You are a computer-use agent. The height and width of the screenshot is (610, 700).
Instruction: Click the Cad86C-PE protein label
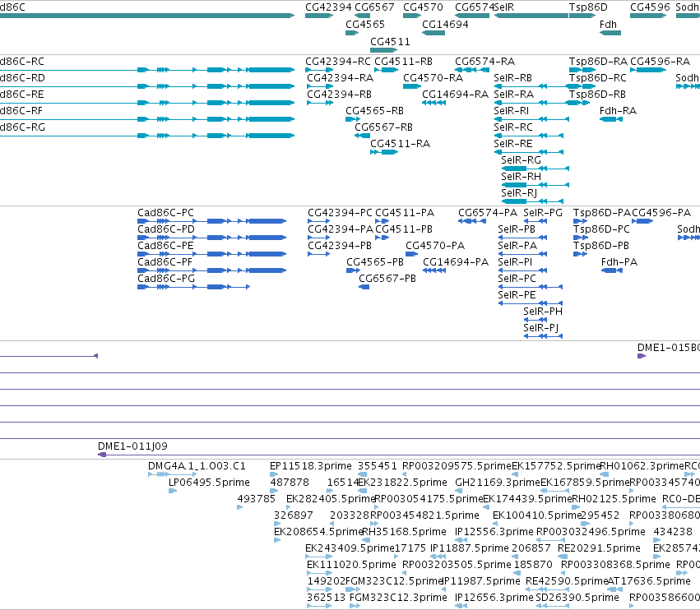click(165, 246)
